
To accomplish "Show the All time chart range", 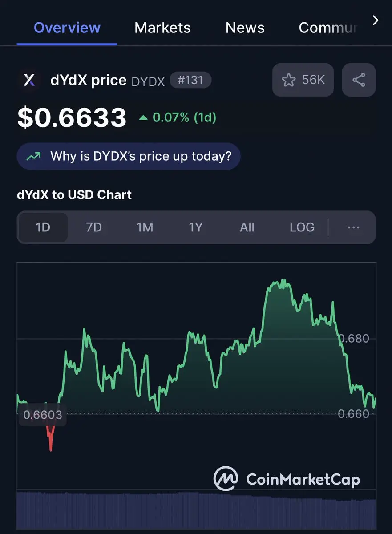I will tap(247, 227).
